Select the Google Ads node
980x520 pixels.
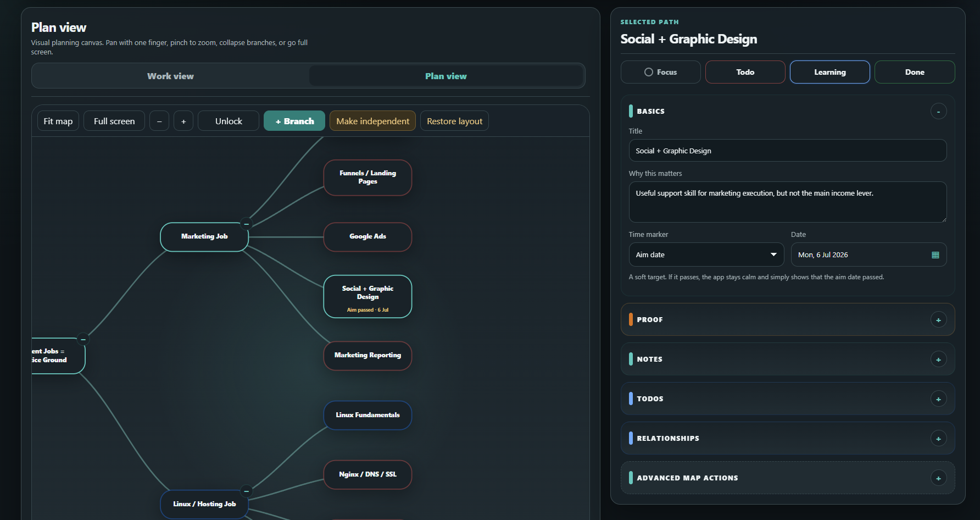tap(367, 236)
